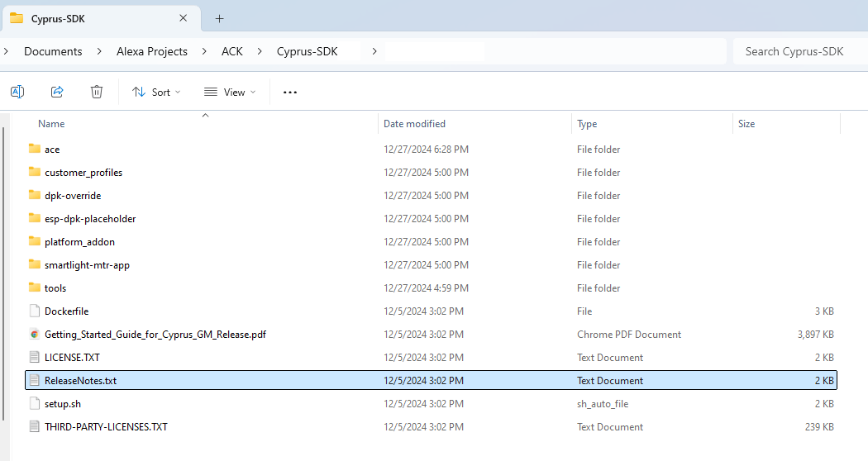Screen dimensions: 868x461
Task: Click the LICENSE.TXT text file icon
Action: point(35,357)
